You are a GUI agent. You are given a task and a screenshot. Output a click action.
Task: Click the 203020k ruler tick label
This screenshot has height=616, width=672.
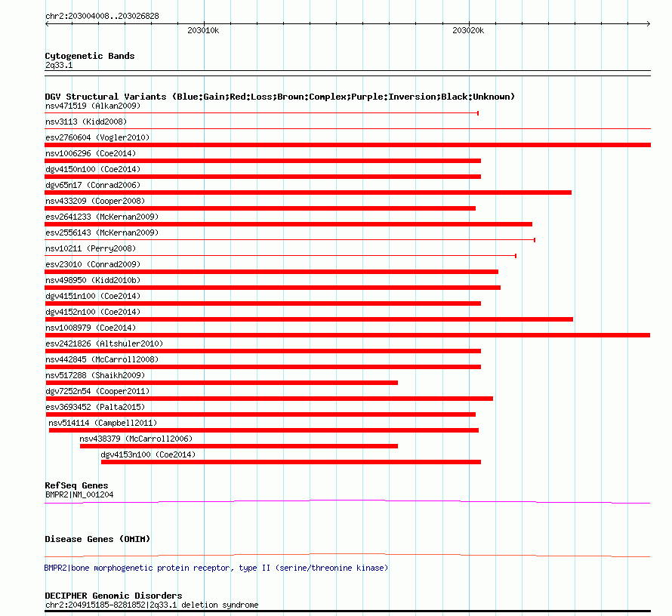[468, 30]
